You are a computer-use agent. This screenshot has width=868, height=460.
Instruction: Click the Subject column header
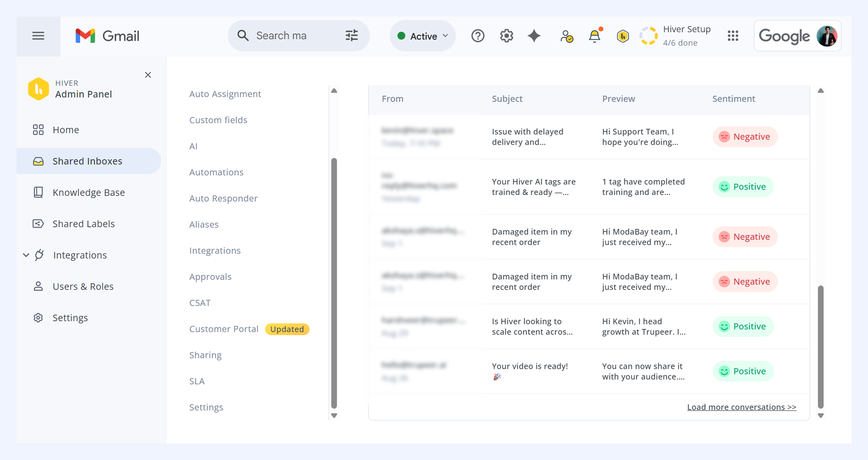(507, 99)
